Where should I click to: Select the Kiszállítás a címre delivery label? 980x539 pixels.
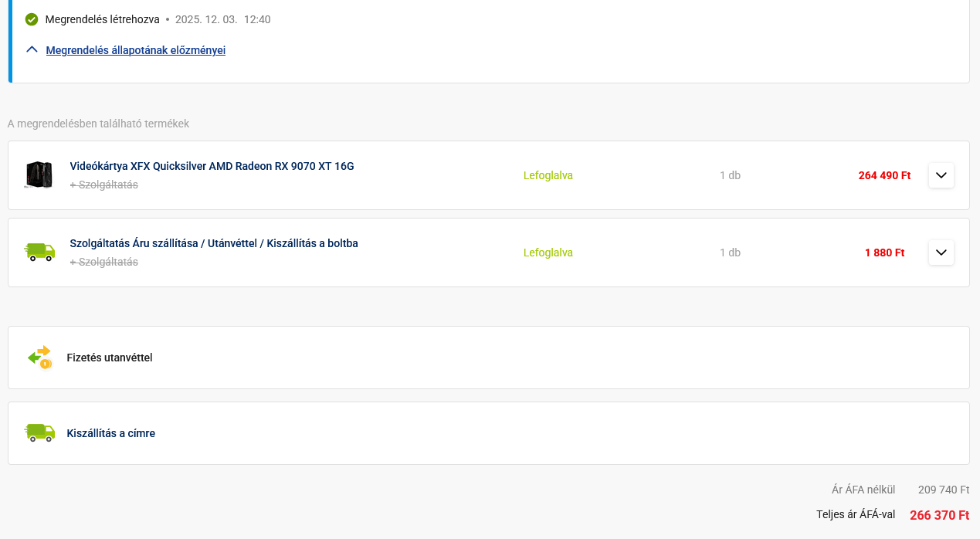(111, 433)
